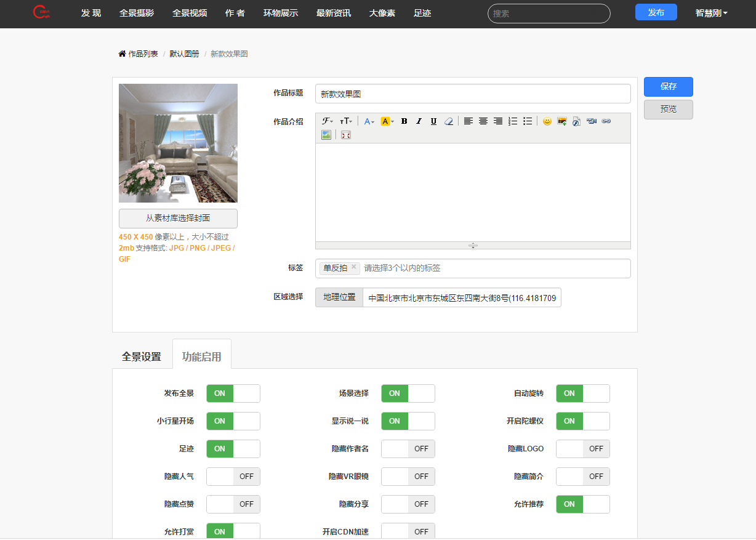Open the text background color picker

(387, 121)
